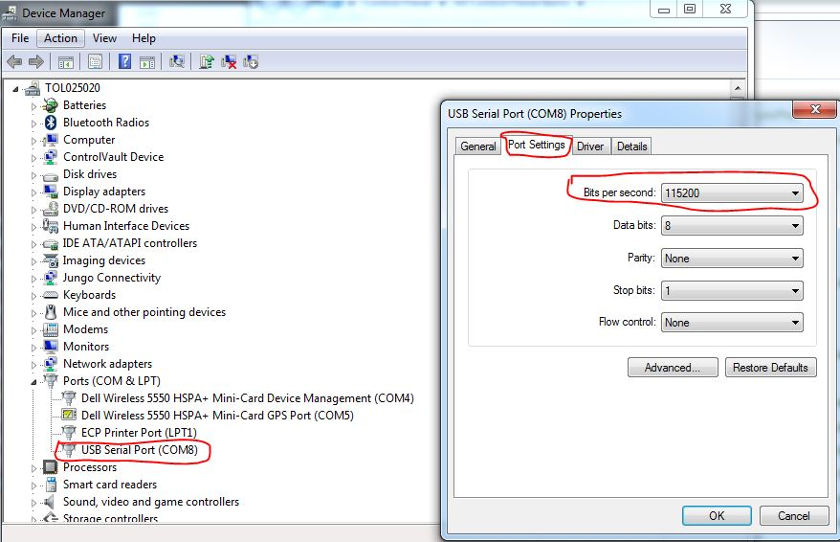Select the Disk drives icon
The width and height of the screenshot is (840, 542).
pyautogui.click(x=50, y=176)
